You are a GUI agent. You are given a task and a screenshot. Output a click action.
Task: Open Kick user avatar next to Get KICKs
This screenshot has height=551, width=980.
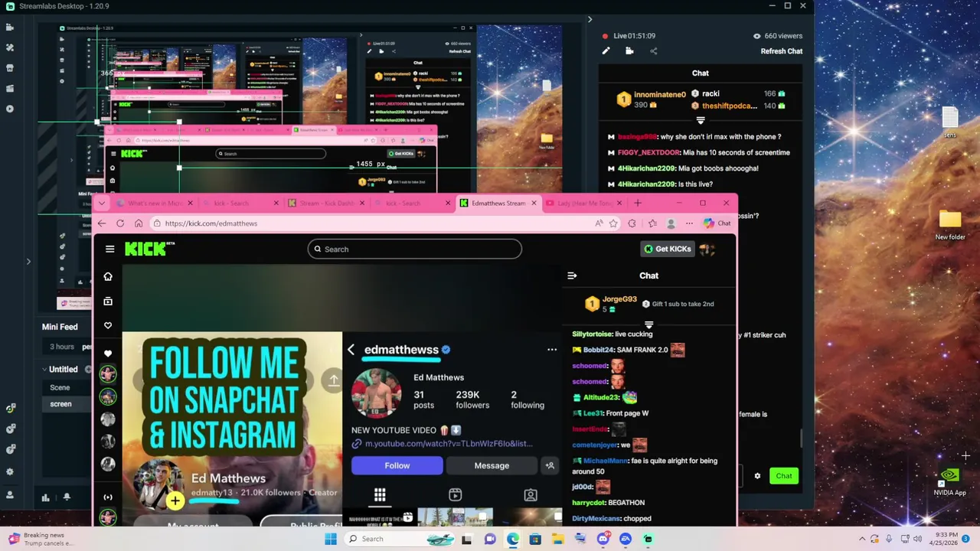tap(707, 249)
